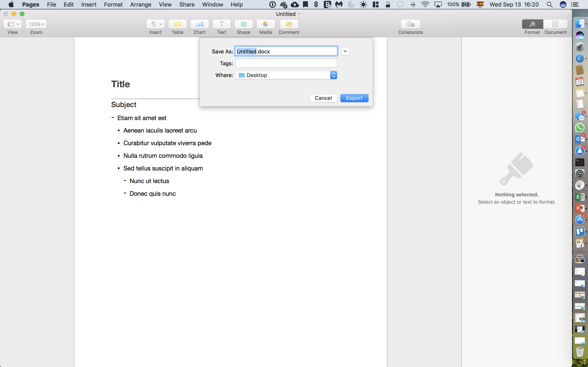Screen dimensions: 588x367
Task: Open the Insert content menu
Action: [156, 24]
